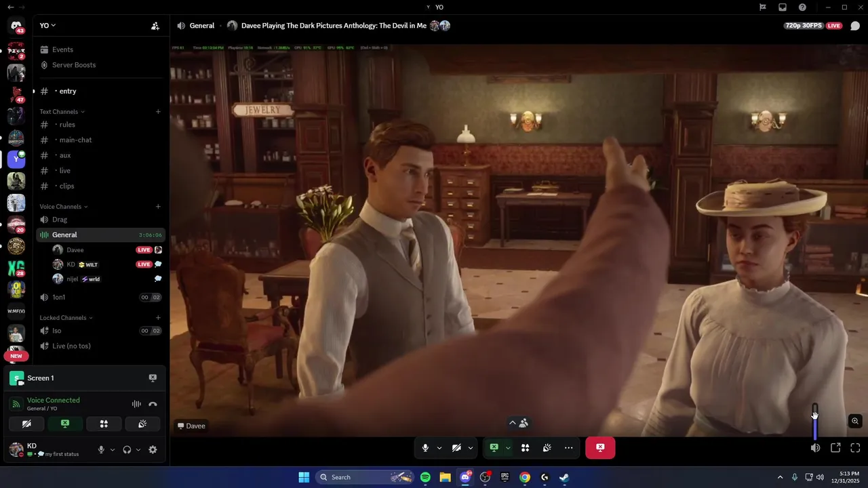Open Help question mark icon
868x488 pixels.
click(802, 7)
